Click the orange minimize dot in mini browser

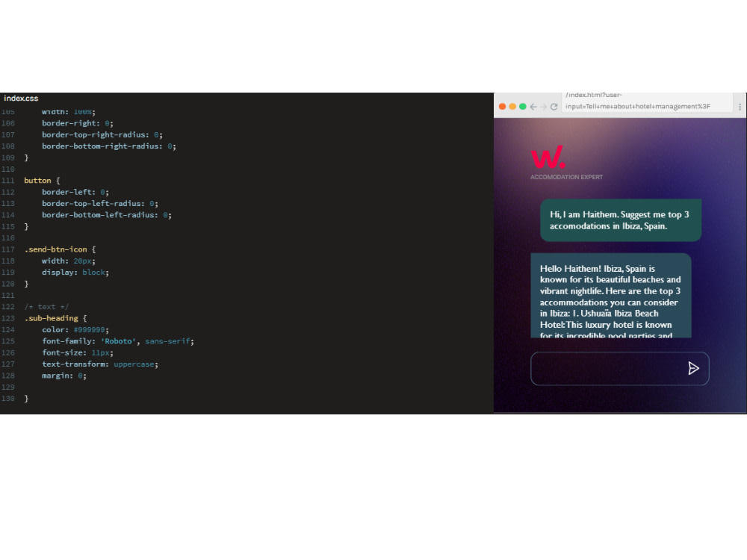click(x=512, y=106)
